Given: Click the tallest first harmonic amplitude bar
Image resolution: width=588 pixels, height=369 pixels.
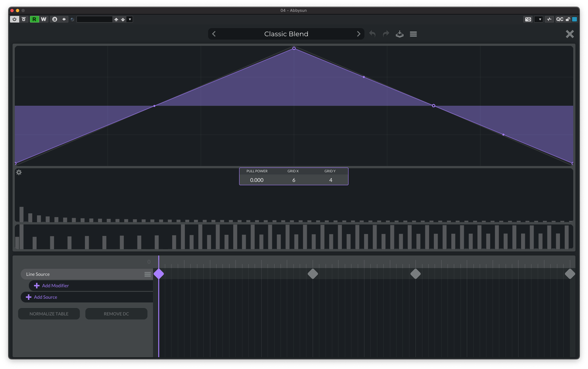Looking at the screenshot, I should click(x=22, y=214).
